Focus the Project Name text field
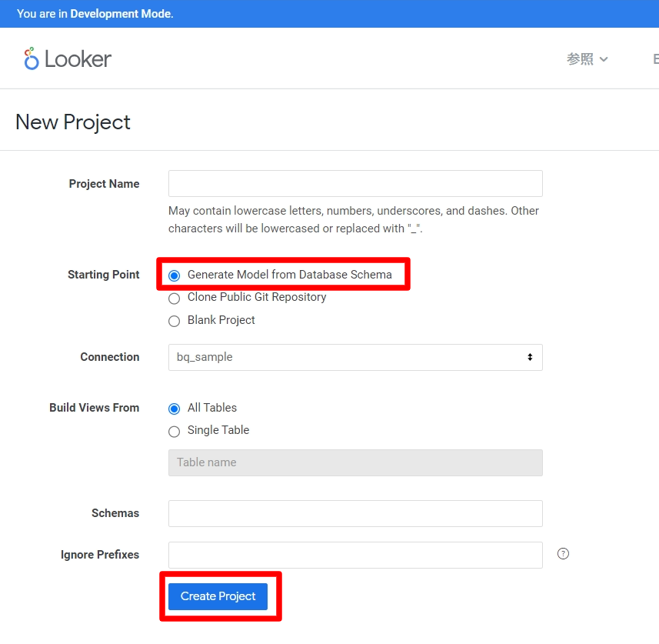This screenshot has height=644, width=659. click(x=355, y=184)
